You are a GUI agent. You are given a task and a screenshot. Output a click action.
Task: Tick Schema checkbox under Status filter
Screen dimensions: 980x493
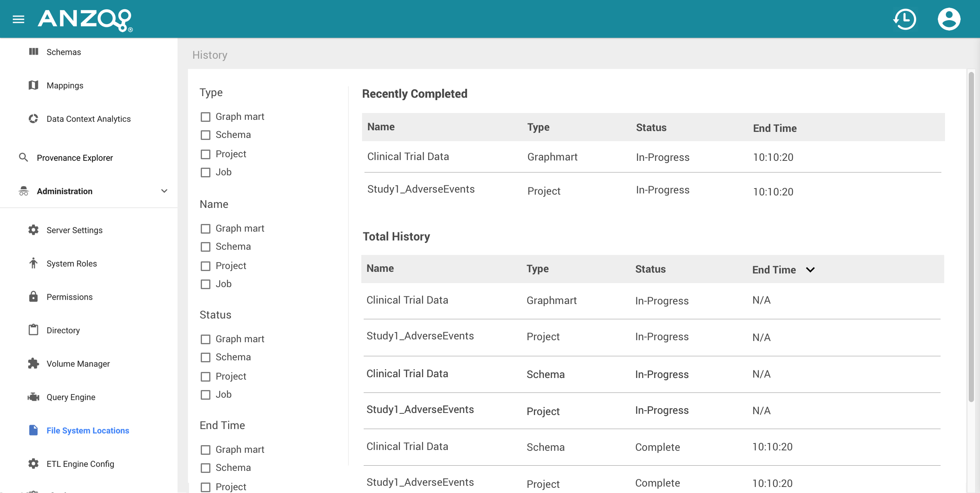tap(206, 357)
